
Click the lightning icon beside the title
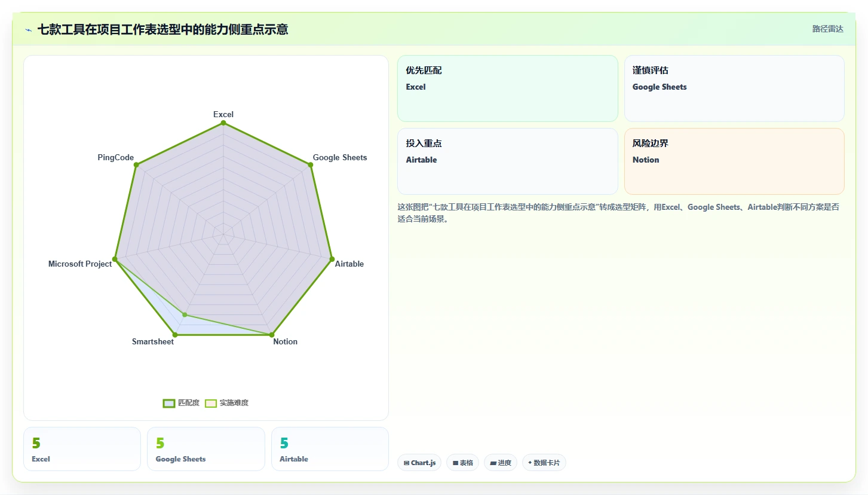28,30
